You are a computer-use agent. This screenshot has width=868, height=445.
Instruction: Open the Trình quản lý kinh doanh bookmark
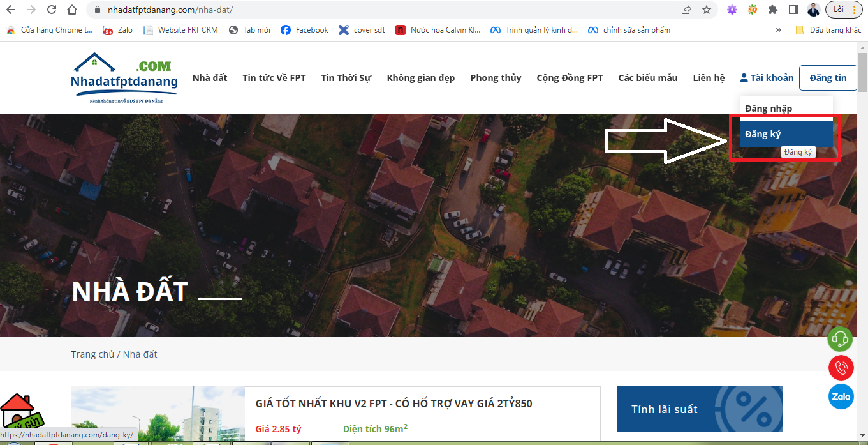point(534,30)
